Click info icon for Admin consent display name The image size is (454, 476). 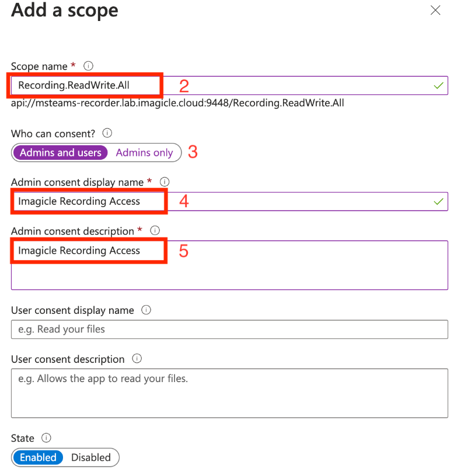click(x=165, y=182)
